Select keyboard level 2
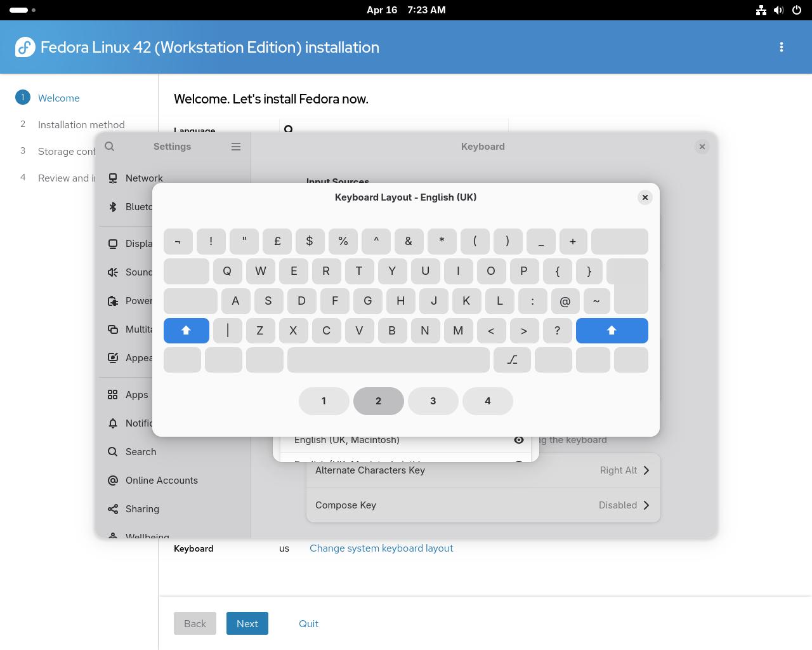This screenshot has width=812, height=650. coord(379,401)
